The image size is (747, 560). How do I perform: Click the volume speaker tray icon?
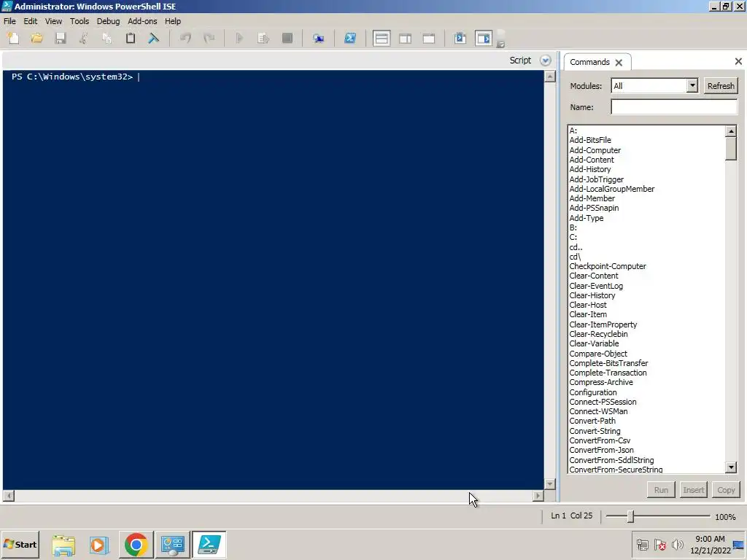pyautogui.click(x=676, y=544)
